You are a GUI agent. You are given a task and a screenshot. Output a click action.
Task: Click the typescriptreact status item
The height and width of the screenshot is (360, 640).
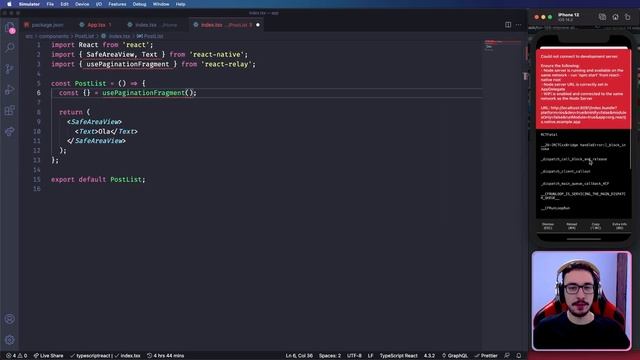pyautogui.click(x=91, y=356)
